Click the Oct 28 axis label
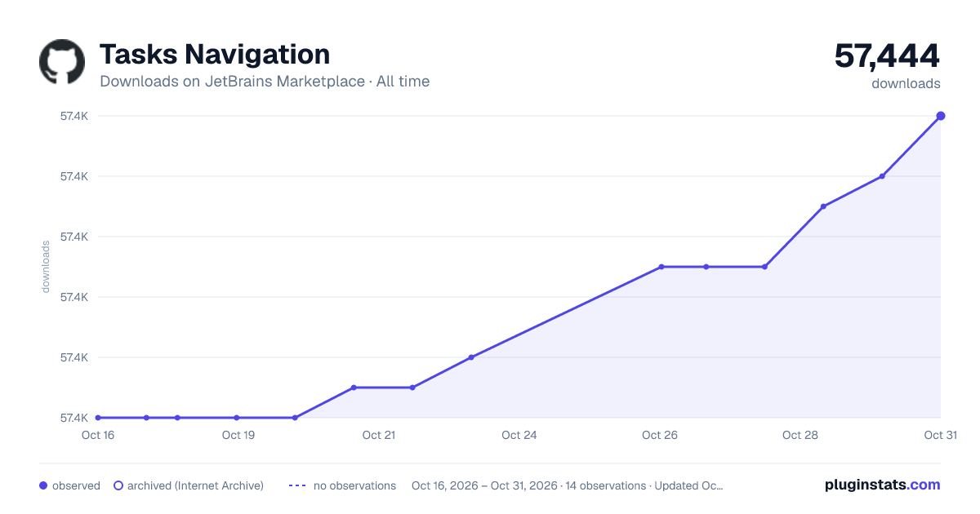This screenshot has width=980, height=514. pos(800,435)
